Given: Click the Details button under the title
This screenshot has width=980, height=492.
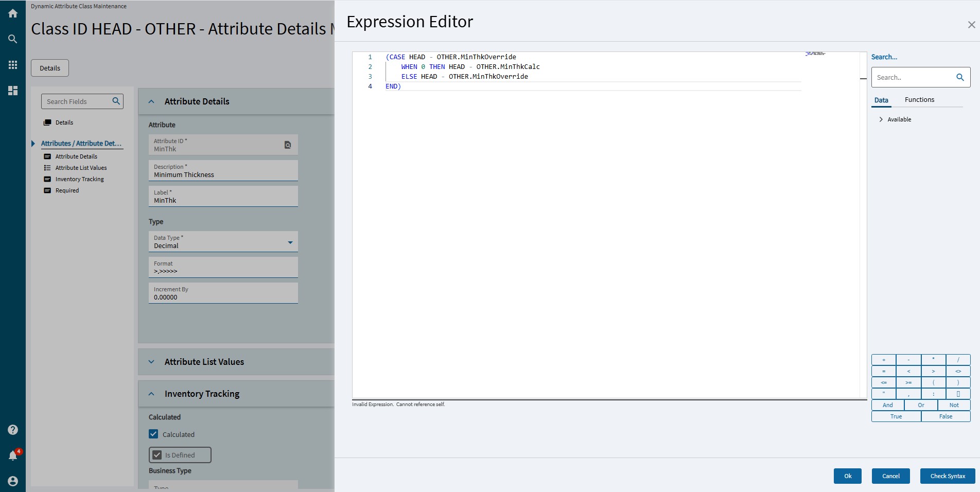Looking at the screenshot, I should click(x=50, y=68).
